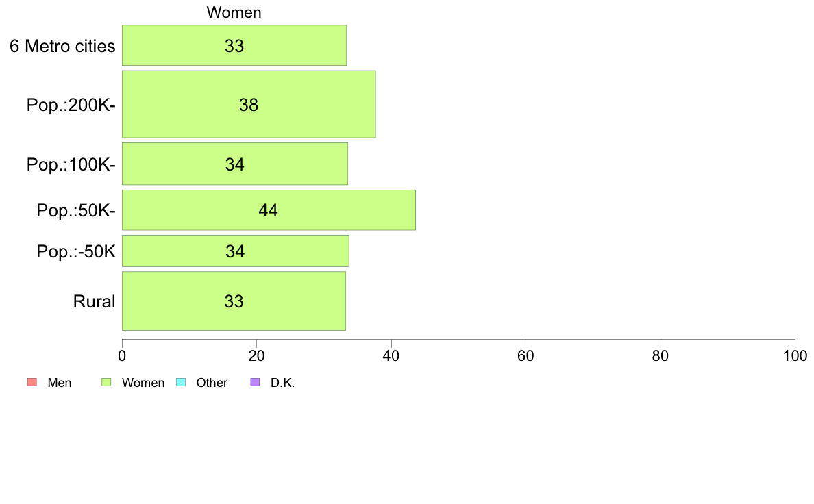Click the 0 tick on x-axis
This screenshot has width=814, height=504.
point(122,355)
